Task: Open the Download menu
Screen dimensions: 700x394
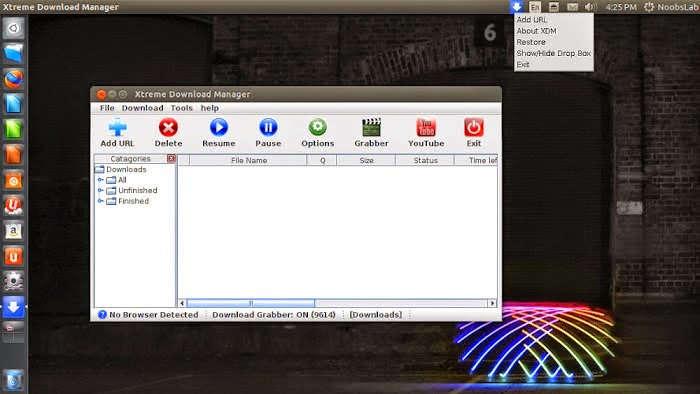Action: [x=142, y=108]
